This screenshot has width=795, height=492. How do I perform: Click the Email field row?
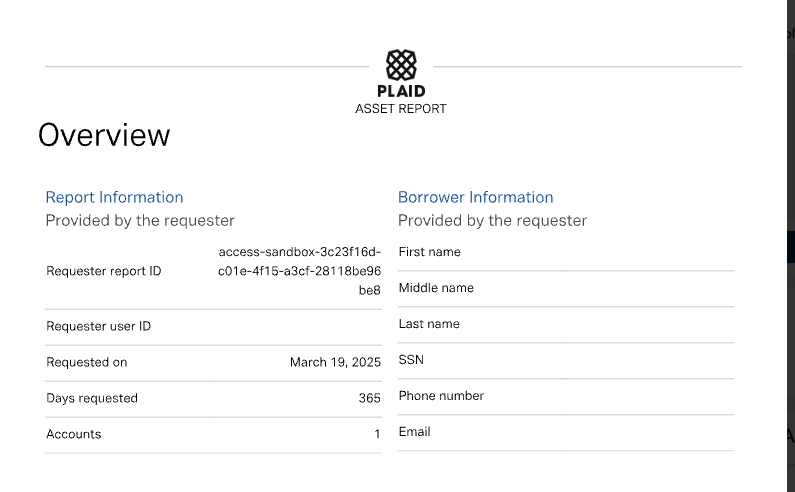(566, 433)
